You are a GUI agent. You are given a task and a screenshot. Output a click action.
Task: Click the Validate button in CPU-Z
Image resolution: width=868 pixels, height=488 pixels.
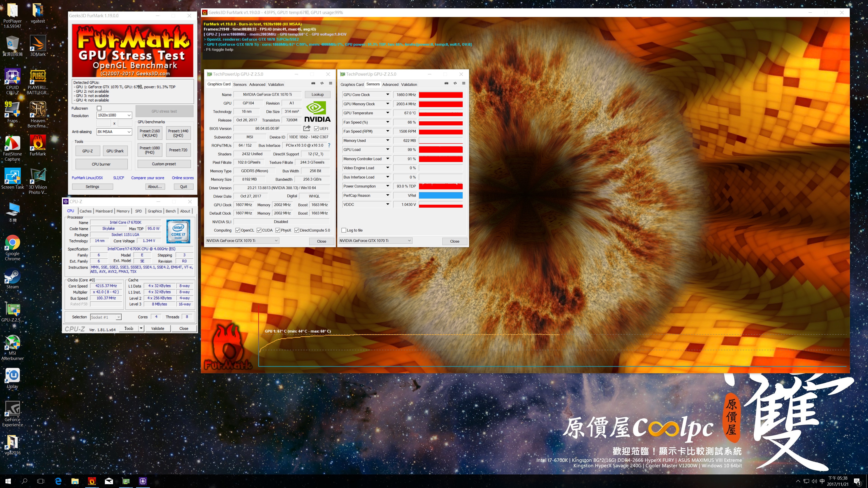[158, 328]
